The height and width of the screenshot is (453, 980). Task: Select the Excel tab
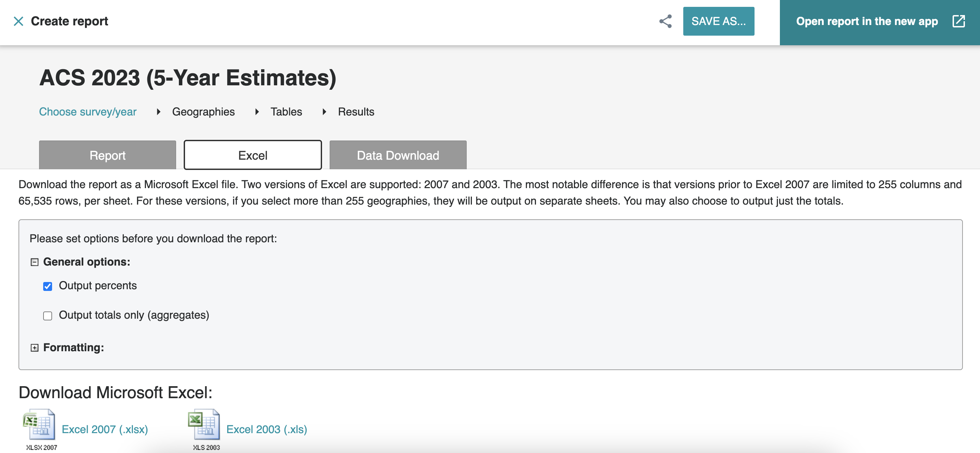pos(253,155)
